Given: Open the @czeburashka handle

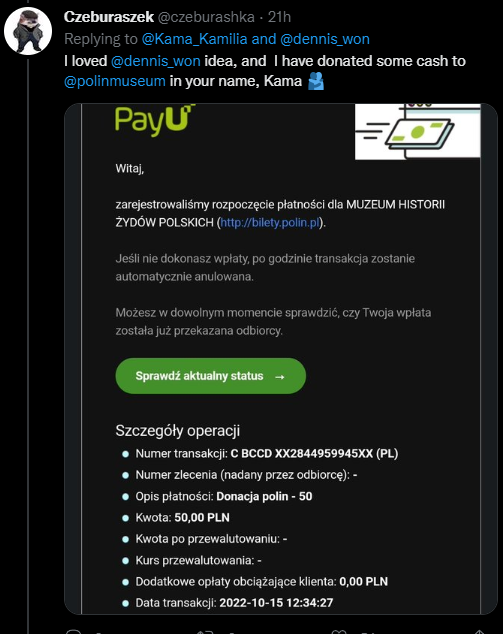Looking at the screenshot, I should click(x=206, y=17).
